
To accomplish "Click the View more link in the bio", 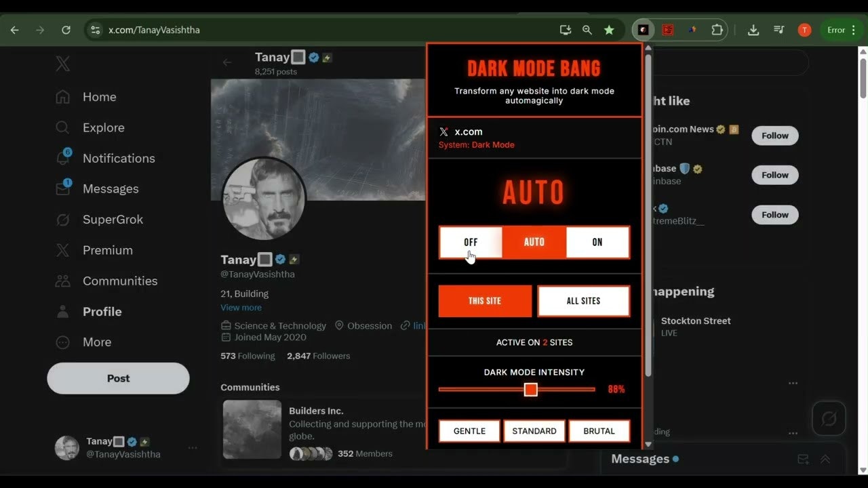I will (241, 307).
